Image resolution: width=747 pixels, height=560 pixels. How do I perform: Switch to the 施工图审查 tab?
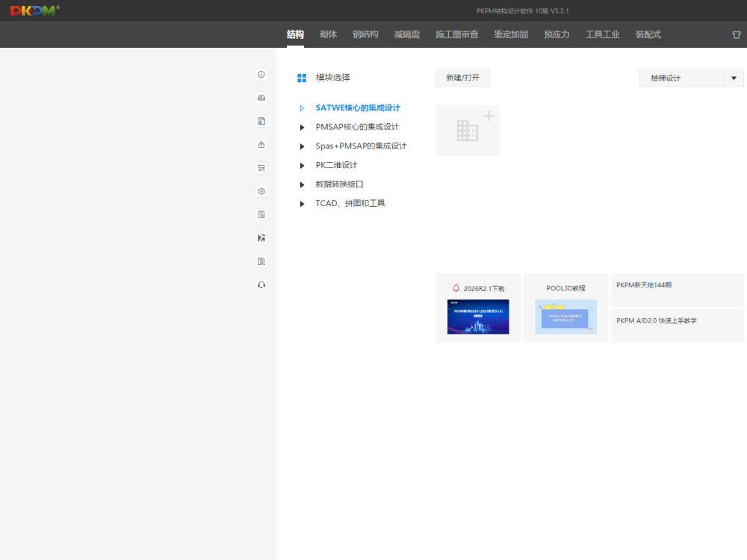click(x=457, y=34)
